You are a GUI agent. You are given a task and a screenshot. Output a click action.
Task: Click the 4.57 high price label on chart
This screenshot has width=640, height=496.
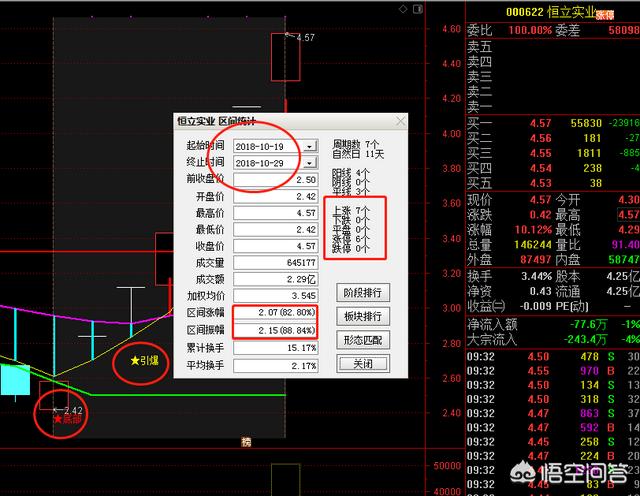click(x=305, y=38)
